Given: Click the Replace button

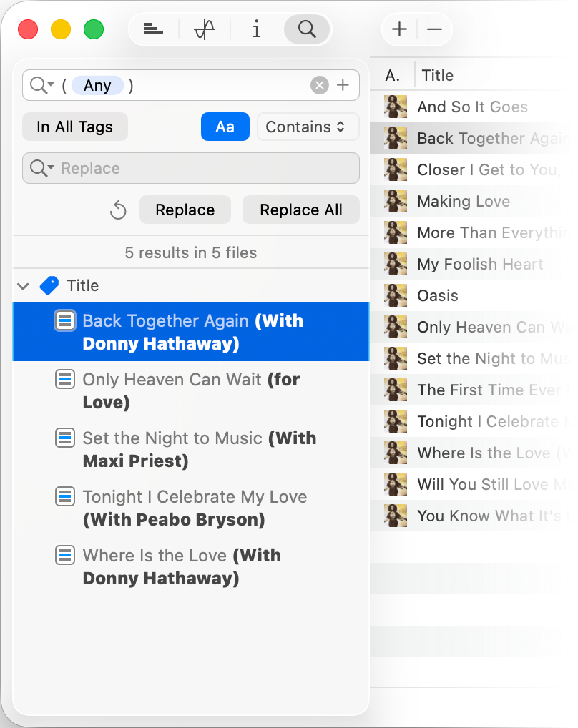Looking at the screenshot, I should [x=185, y=210].
